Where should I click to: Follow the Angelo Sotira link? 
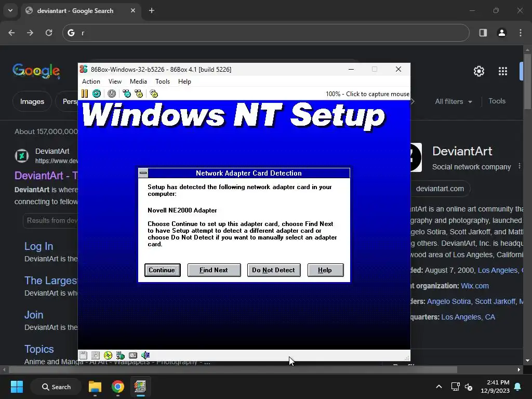tap(449, 301)
